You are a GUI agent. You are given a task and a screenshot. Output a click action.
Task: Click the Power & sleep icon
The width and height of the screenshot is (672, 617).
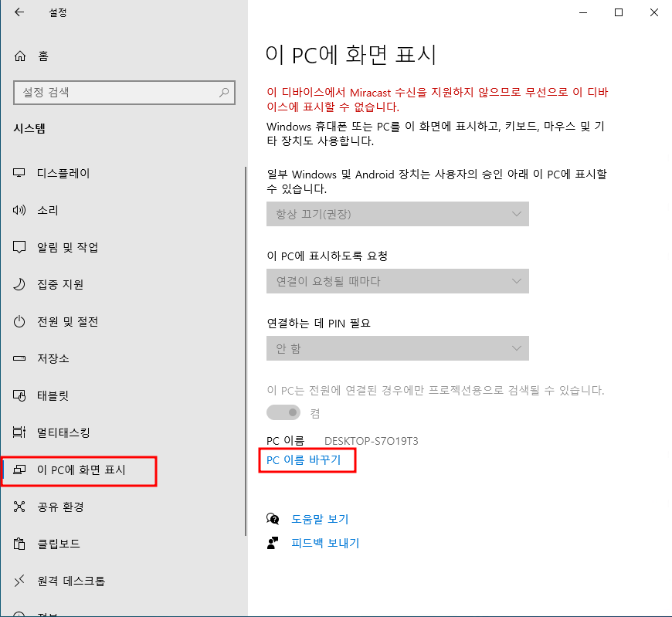click(x=20, y=322)
